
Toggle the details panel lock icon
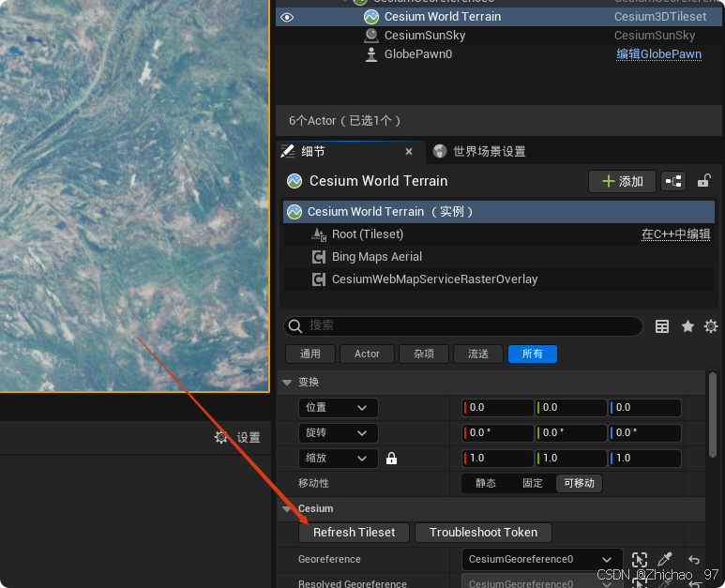(x=703, y=181)
